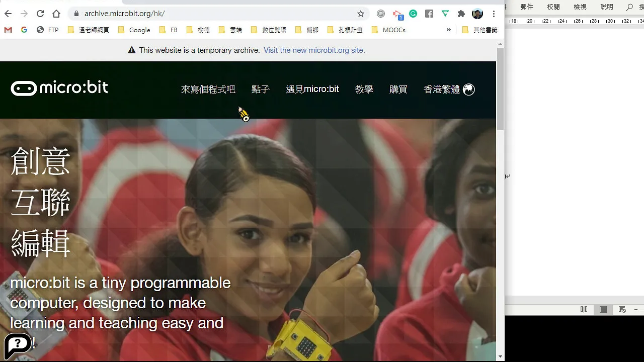Open the 說明 tab in Word
Image resolution: width=644 pixels, height=362 pixels.
tap(607, 7)
